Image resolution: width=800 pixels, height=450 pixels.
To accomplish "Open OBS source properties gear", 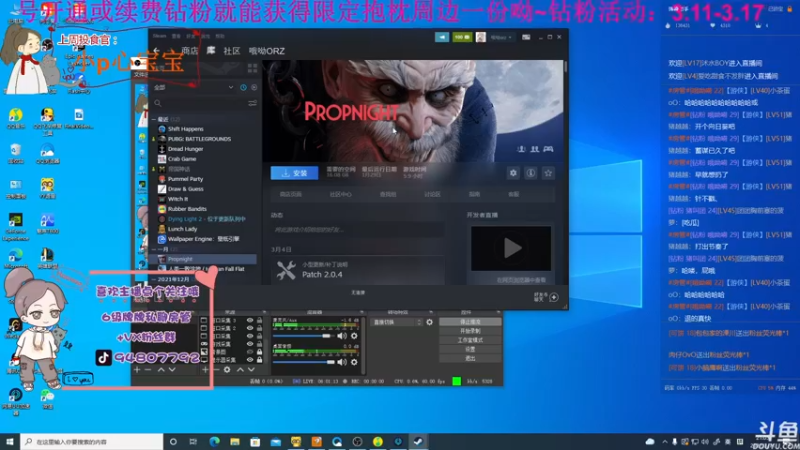I will click(227, 369).
